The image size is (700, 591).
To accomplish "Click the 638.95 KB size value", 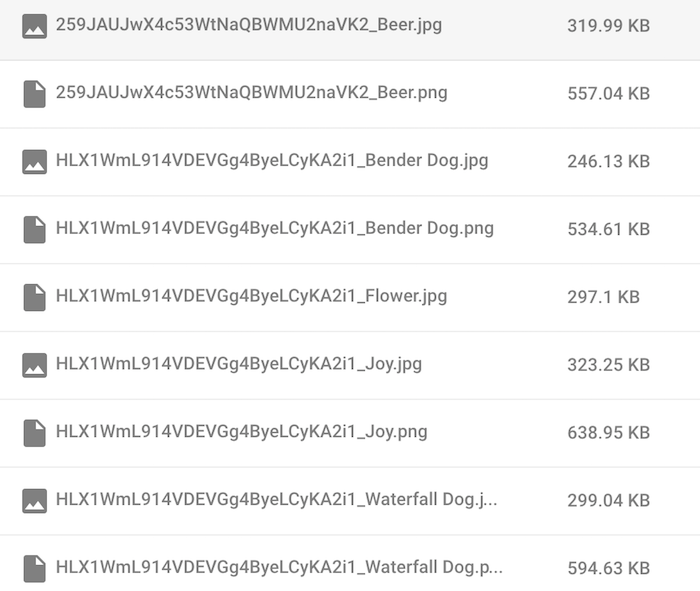I will [608, 433].
